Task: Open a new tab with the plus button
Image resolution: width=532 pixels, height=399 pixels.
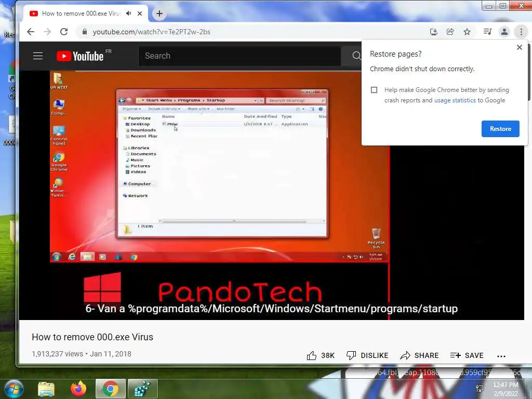Action: pos(159,14)
